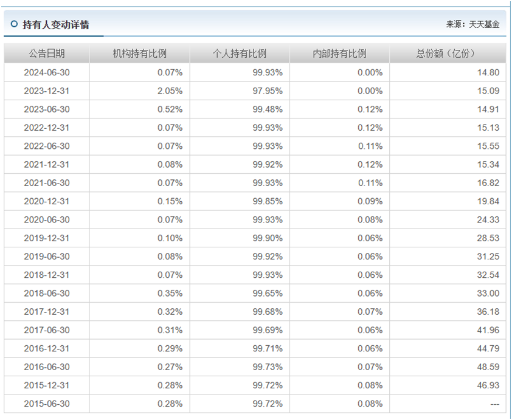Click individual ratio 99.48% value

click(x=268, y=109)
